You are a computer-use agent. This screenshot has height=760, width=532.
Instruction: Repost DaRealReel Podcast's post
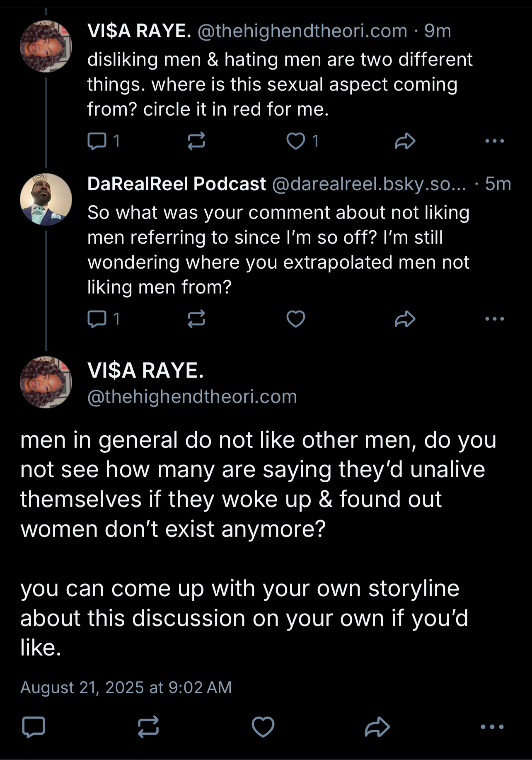click(196, 319)
